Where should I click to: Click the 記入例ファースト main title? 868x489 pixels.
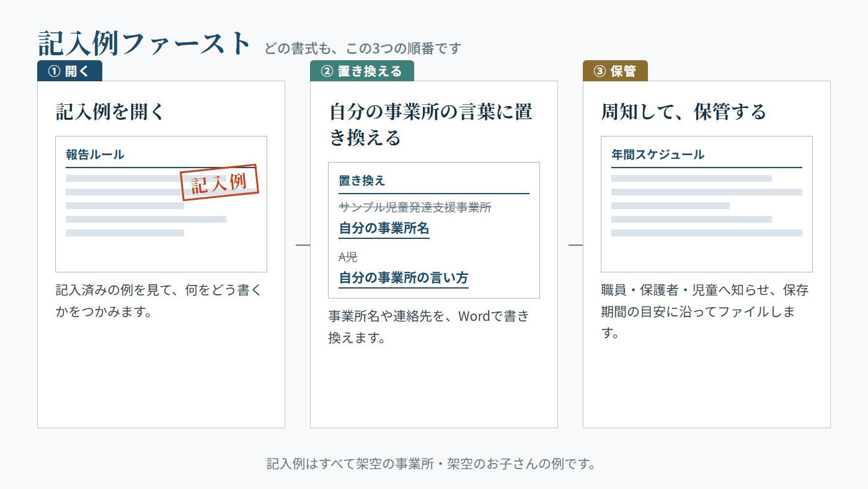[x=144, y=44]
